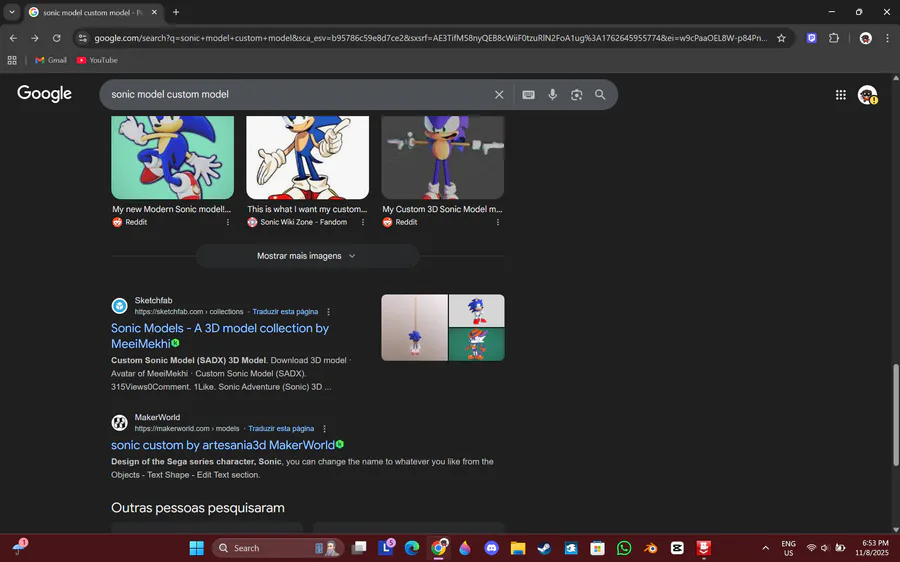900x562 pixels.
Task: Show hidden system tray icons
Action: (x=765, y=548)
